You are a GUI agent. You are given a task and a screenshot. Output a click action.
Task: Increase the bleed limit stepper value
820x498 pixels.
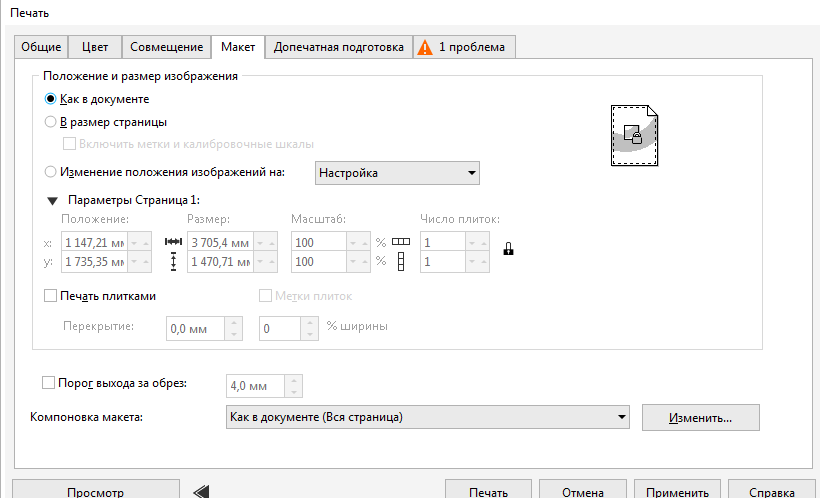(293, 381)
